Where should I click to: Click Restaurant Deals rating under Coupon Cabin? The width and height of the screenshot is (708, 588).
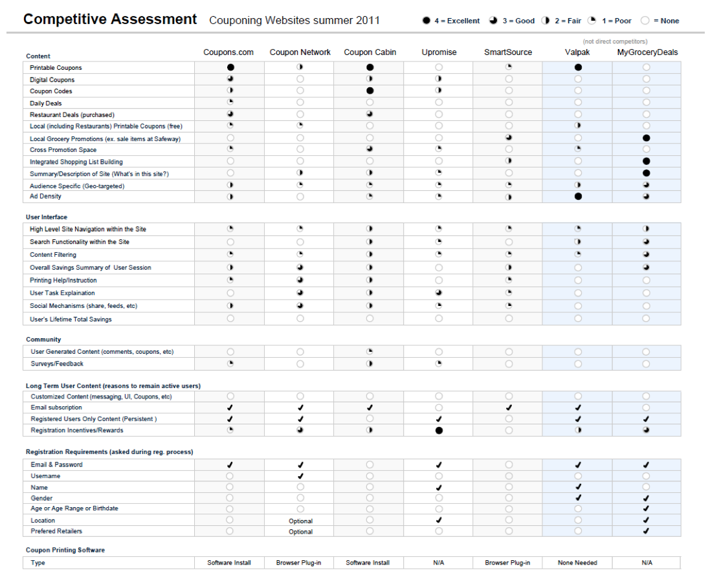pyautogui.click(x=370, y=114)
